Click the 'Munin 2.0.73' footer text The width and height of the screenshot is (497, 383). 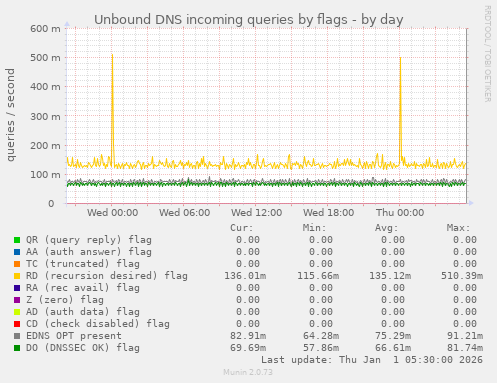[x=248, y=372]
